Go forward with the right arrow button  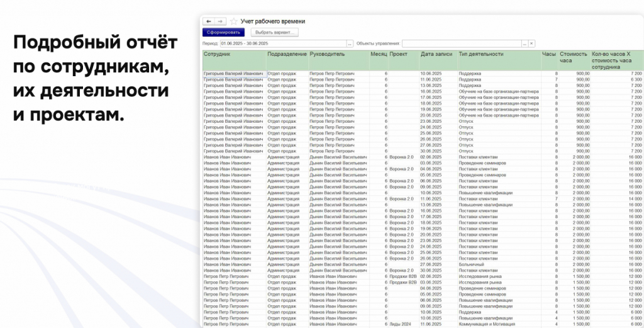pos(221,21)
